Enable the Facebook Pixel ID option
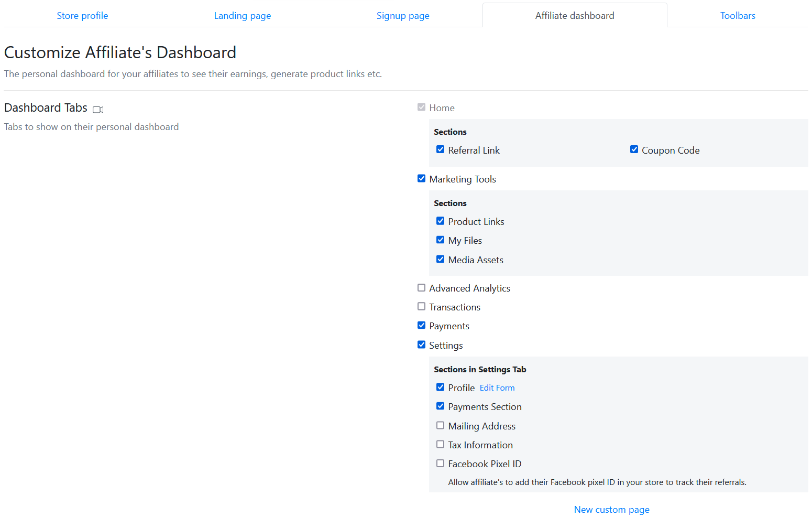The width and height of the screenshot is (812, 517). click(441, 463)
